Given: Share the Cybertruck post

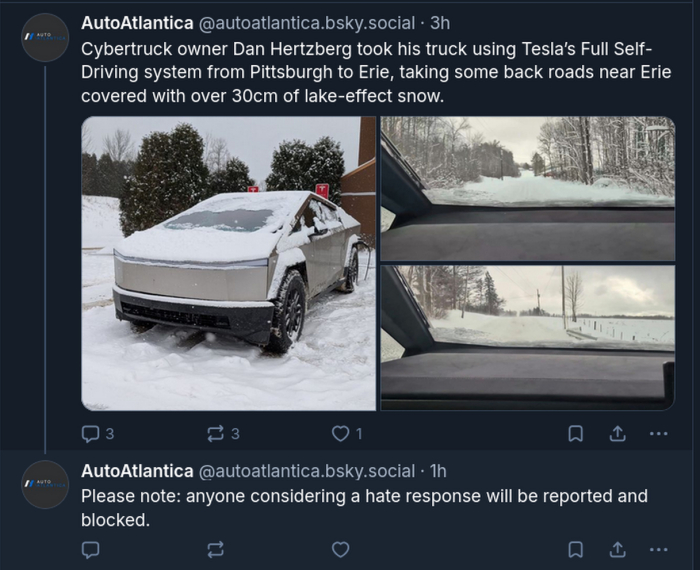Looking at the screenshot, I should pos(618,434).
